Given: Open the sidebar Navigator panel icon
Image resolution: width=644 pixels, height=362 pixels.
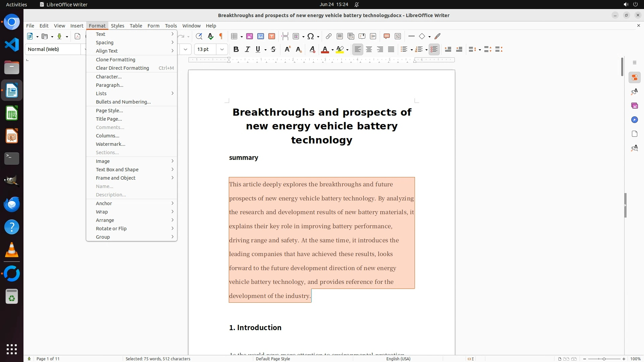Looking at the screenshot, I should click(x=634, y=120).
